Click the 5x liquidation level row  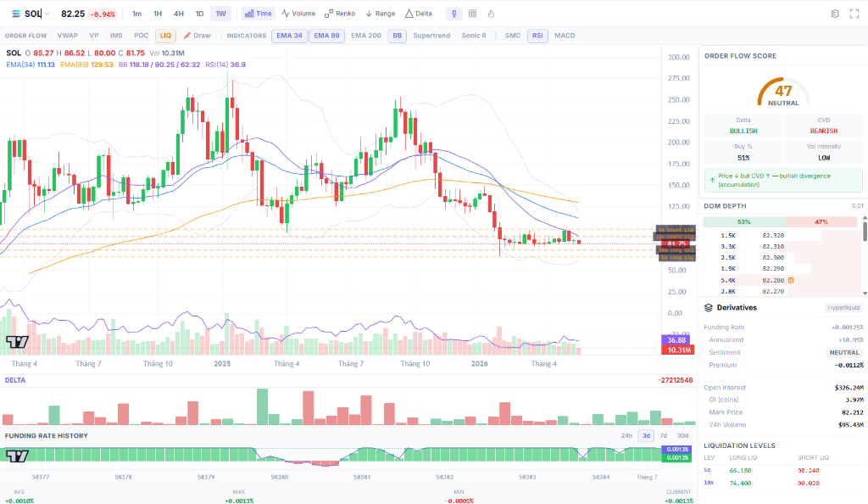[782, 470]
